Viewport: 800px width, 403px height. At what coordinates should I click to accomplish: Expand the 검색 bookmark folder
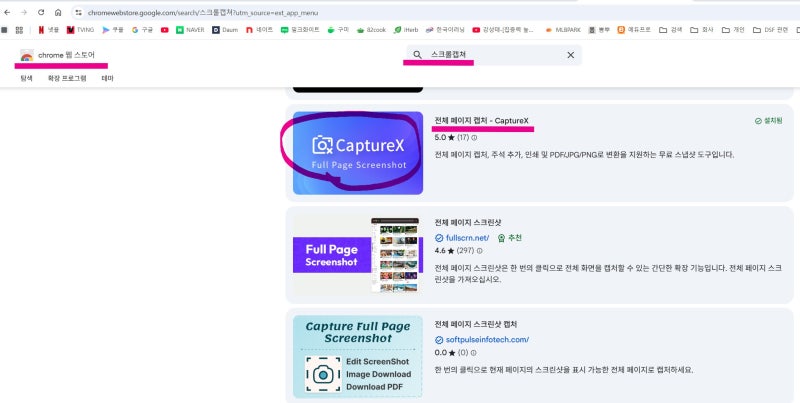pos(670,30)
